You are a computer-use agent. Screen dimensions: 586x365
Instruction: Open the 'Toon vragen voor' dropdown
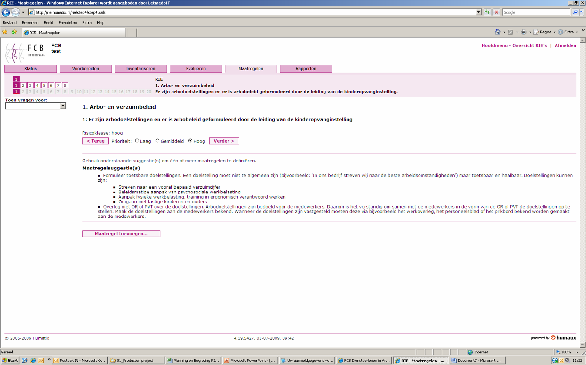[36, 106]
